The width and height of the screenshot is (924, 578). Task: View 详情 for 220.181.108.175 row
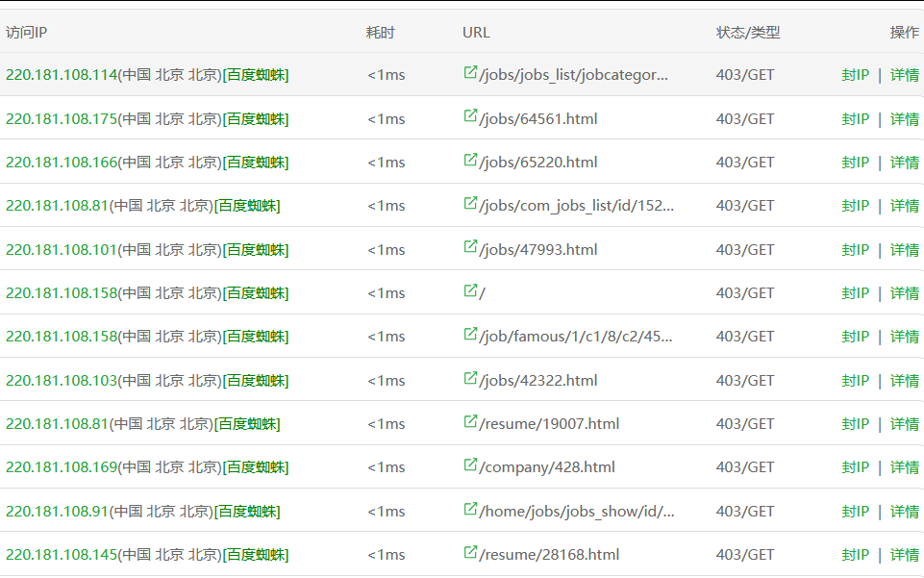click(x=904, y=119)
